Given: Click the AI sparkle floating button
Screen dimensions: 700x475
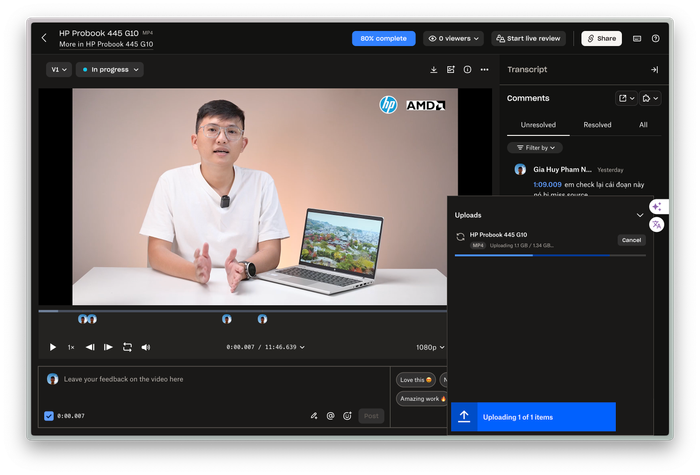Looking at the screenshot, I should tap(657, 207).
